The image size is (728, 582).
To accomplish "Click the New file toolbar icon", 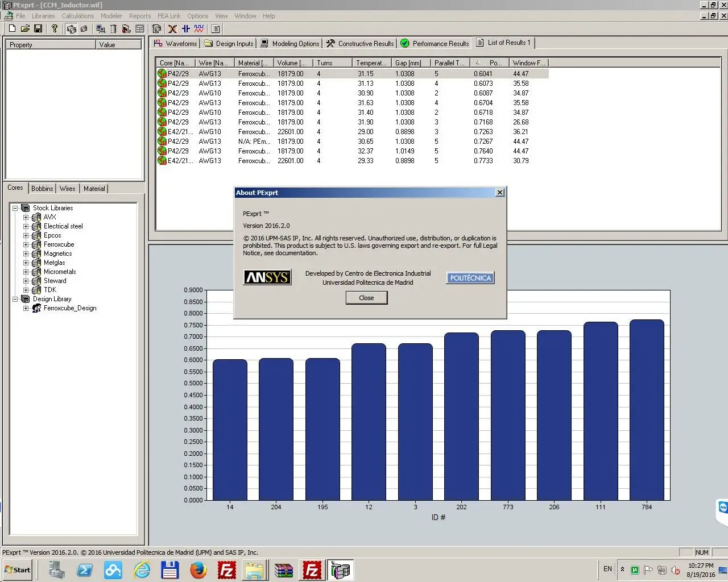I will point(12,28).
